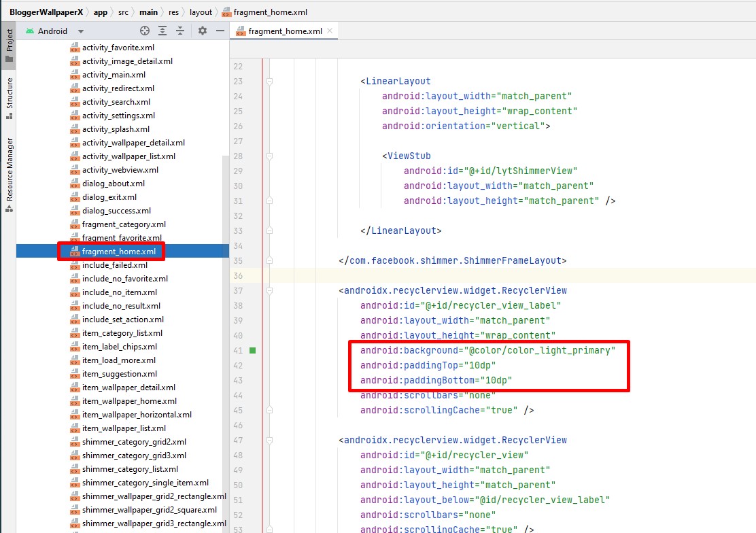The height and width of the screenshot is (533, 756).
Task: Close the fragment_home.xml editor tab
Action: [x=330, y=31]
